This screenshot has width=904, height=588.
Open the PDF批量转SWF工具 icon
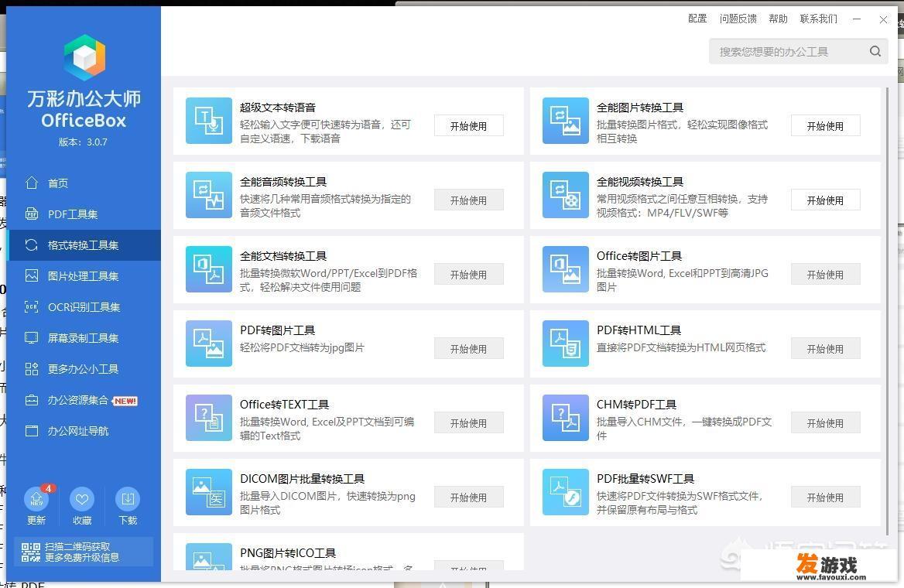click(x=566, y=492)
